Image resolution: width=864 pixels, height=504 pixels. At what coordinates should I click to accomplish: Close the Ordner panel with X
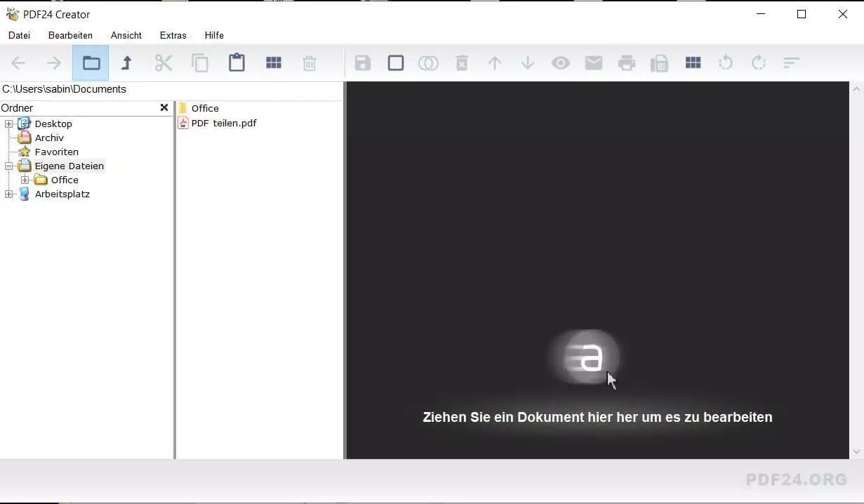[164, 107]
